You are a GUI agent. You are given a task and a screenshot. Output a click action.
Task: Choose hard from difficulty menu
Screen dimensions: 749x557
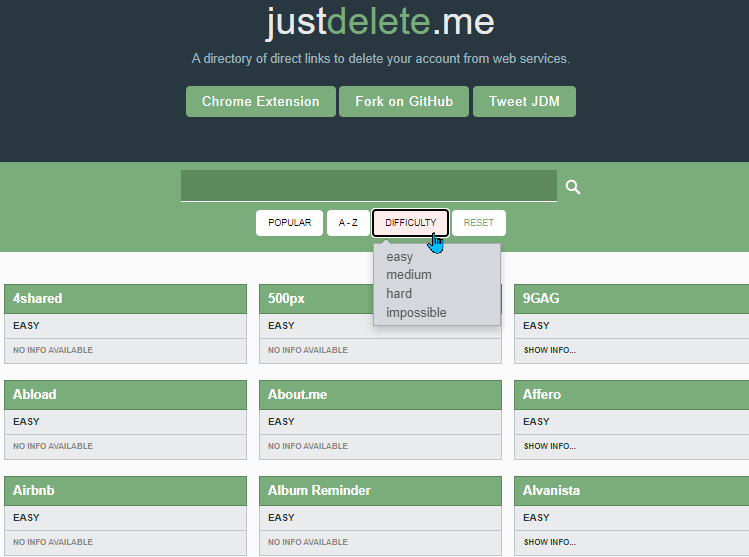coord(399,293)
